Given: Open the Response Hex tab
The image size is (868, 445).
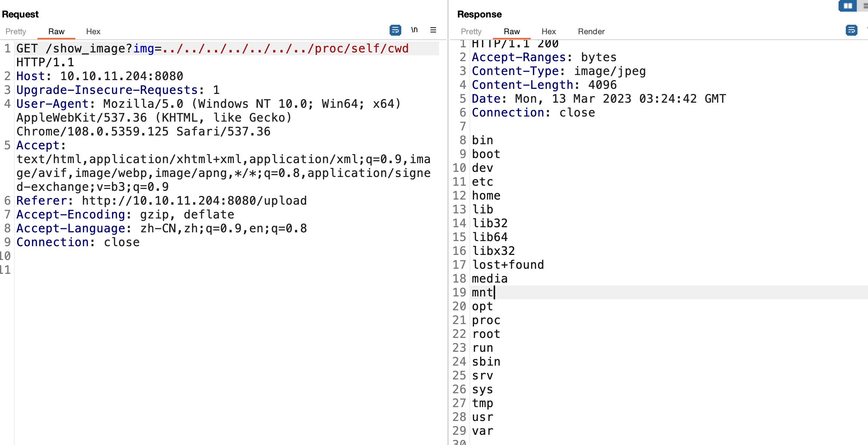Looking at the screenshot, I should coord(549,31).
